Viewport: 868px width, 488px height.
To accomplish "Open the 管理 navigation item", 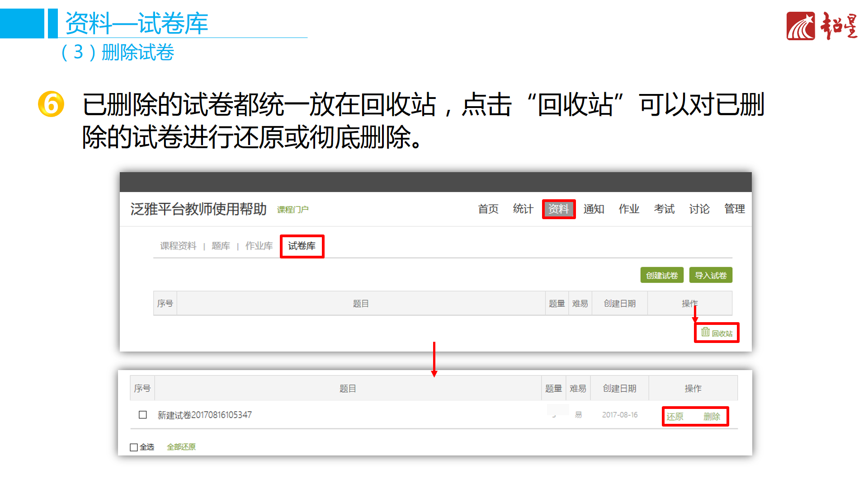I will [x=734, y=209].
